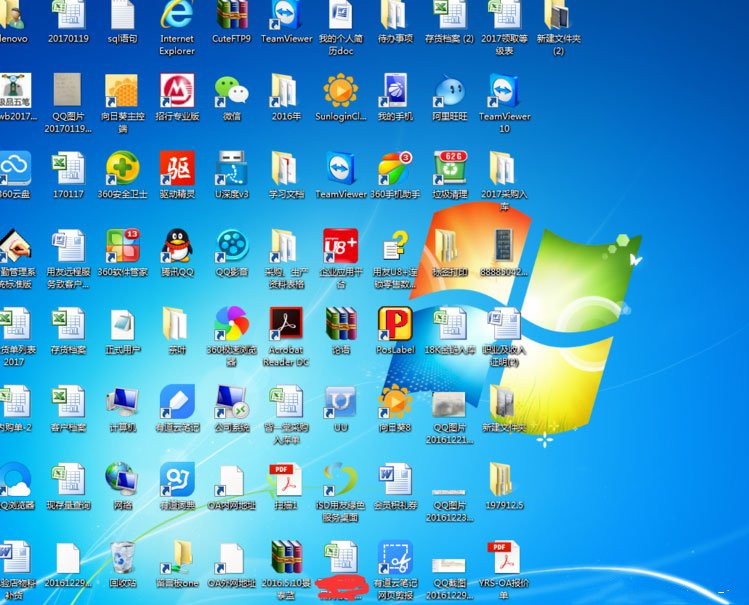
Task: Select the 存货档案 (2) spreadsheet
Action: 449,22
